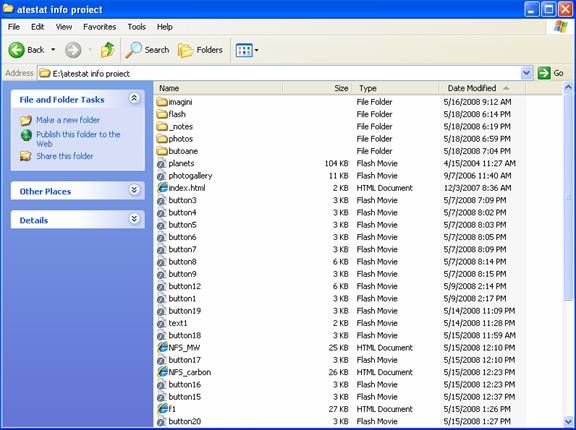
Task: Select the imagini folder icon
Action: click(x=162, y=102)
